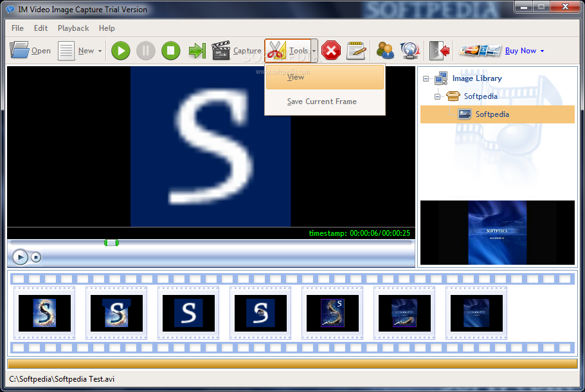Click the seek bar track
This screenshot has width=585, height=392.
[x=211, y=243]
